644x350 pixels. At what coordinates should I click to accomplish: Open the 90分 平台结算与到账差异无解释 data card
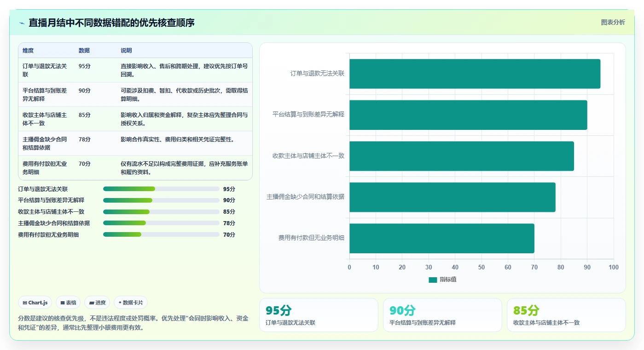coord(442,315)
